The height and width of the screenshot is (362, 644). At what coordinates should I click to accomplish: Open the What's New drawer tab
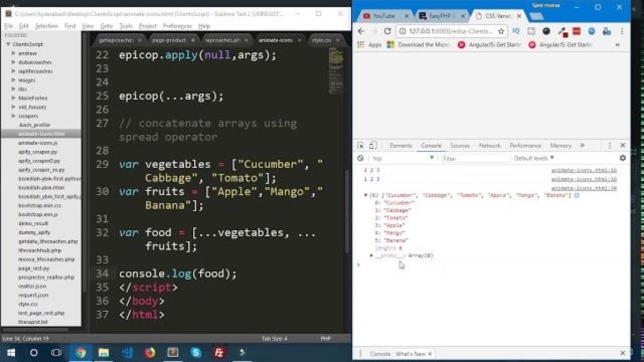coord(410,353)
